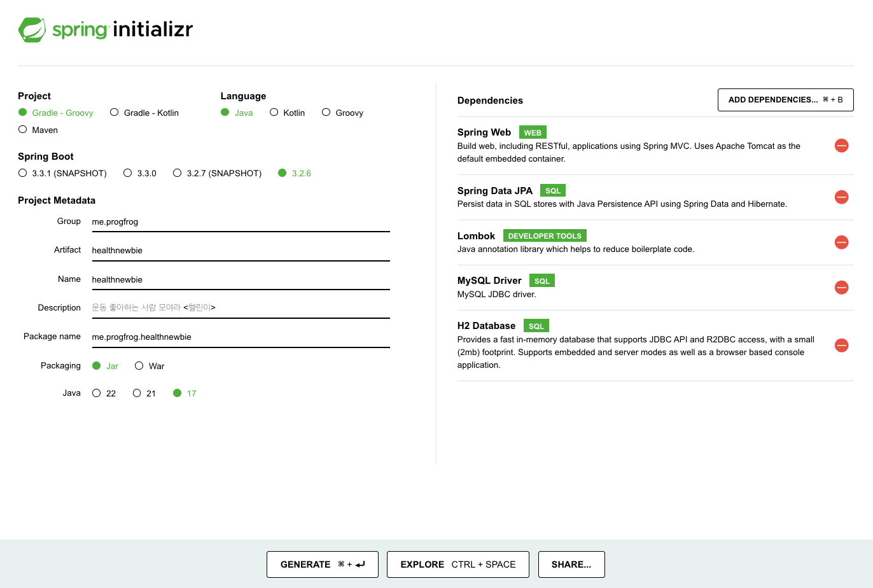Click the Spring Initializr logo
The width and height of the screenshot is (873, 588).
click(x=106, y=29)
